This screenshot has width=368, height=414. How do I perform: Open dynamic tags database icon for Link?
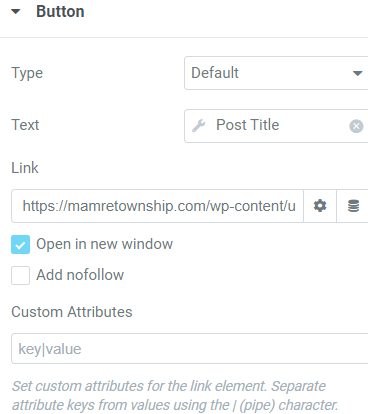click(353, 206)
